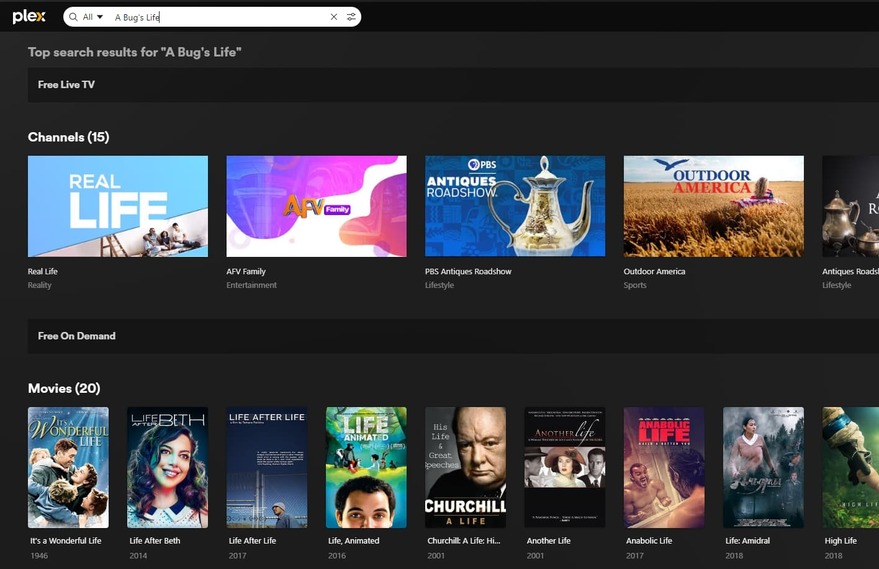Click the High Life title text
The image size is (879, 569).
click(840, 541)
